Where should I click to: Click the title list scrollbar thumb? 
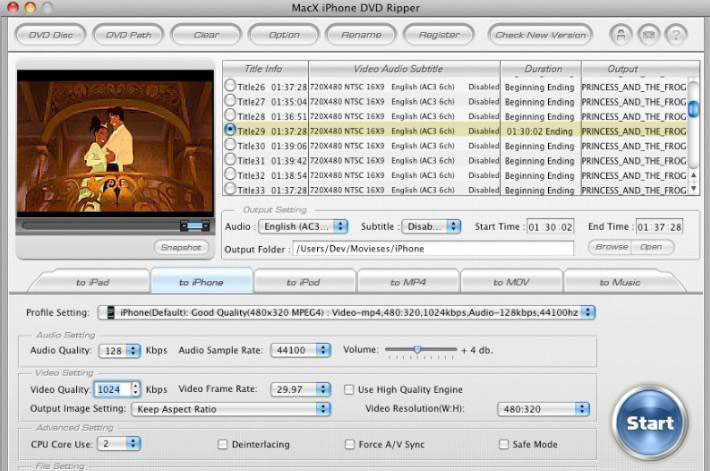tap(693, 109)
